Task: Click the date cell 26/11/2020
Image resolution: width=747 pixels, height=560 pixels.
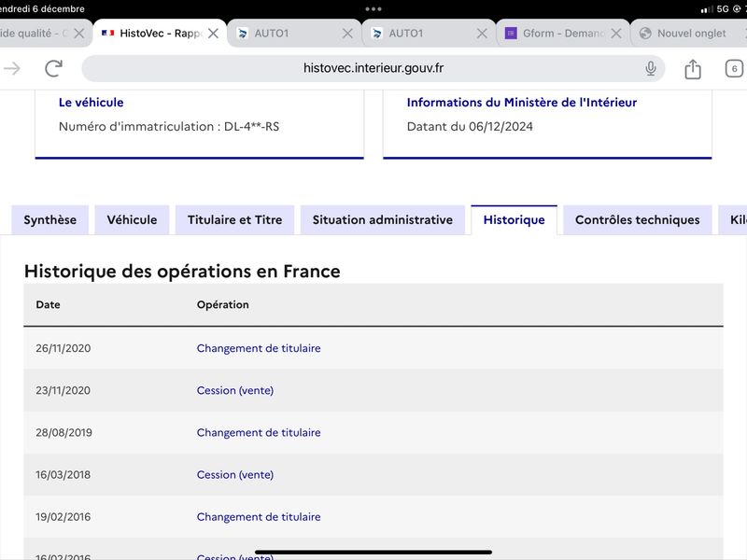Action: [63, 348]
